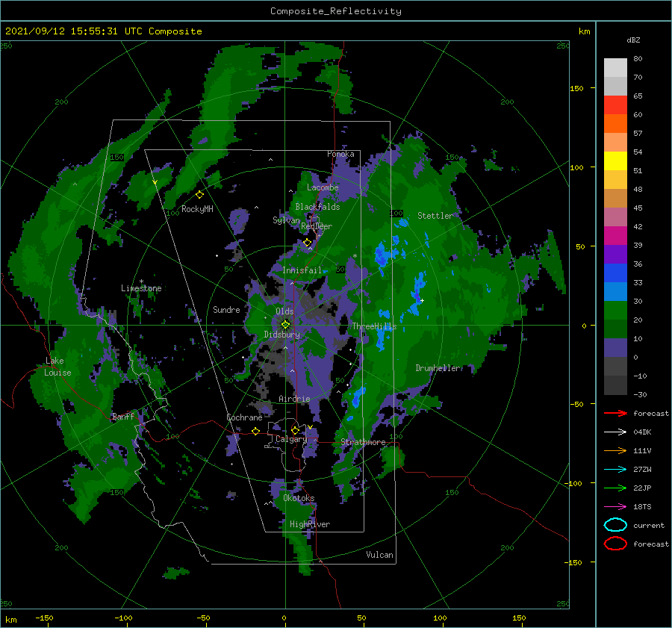Select the light blue 30-33 dBZ swatch
The image size is (672, 628).
coord(615,291)
